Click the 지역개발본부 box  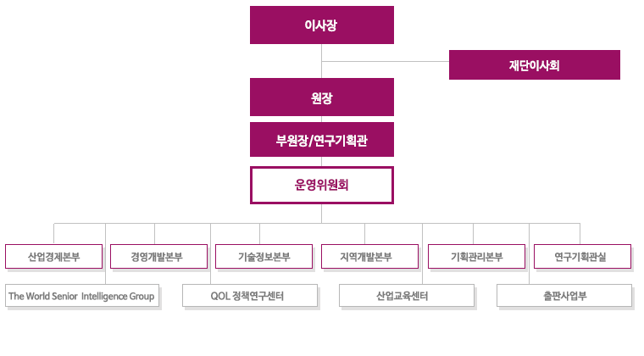point(369,257)
